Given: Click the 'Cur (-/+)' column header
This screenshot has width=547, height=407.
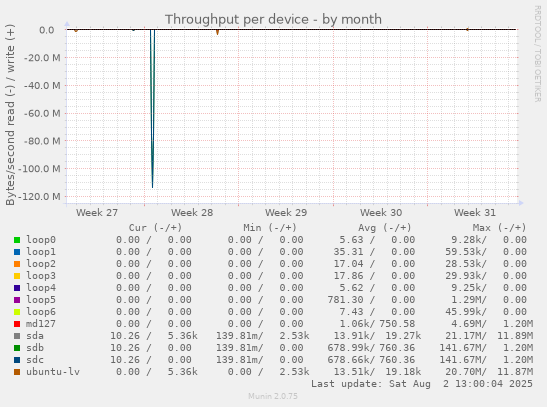Looking at the screenshot, I should pos(155,228).
